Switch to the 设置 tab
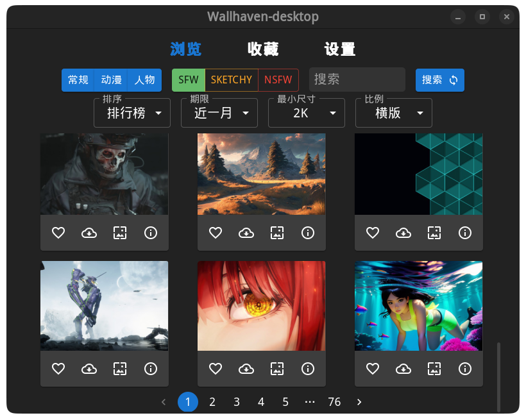Image resolution: width=526 pixels, height=420 pixels. pyautogui.click(x=340, y=49)
